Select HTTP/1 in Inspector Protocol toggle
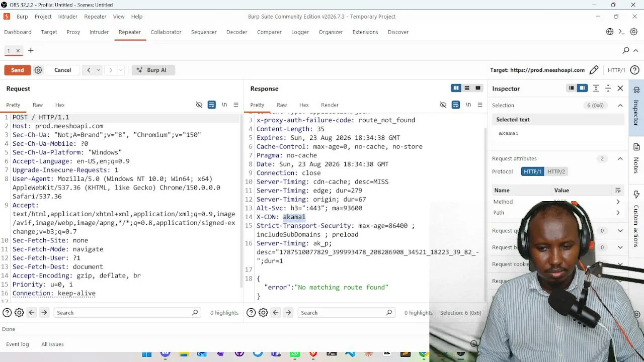 pyautogui.click(x=533, y=171)
